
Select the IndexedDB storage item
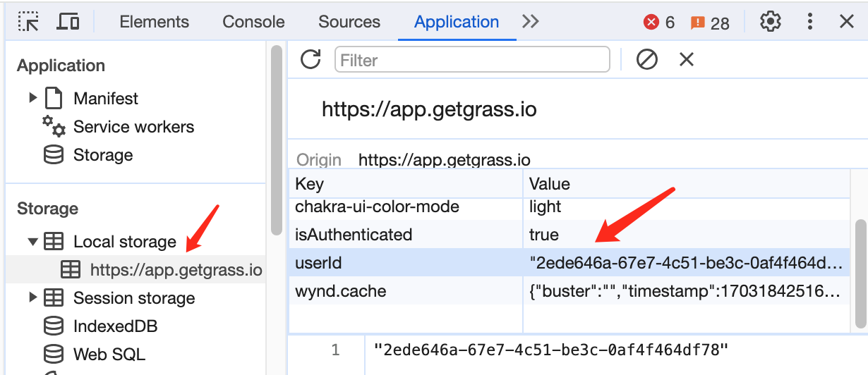[115, 326]
